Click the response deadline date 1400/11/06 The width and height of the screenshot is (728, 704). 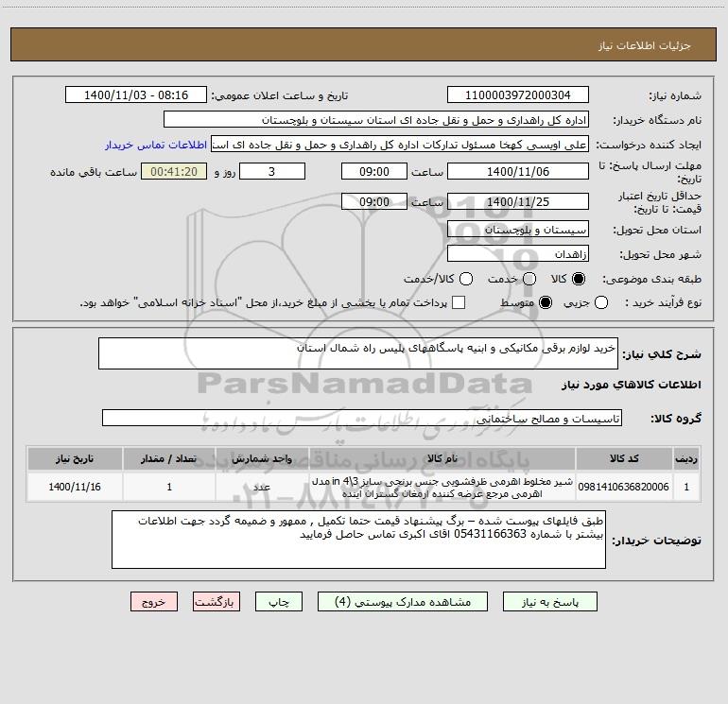click(518, 172)
